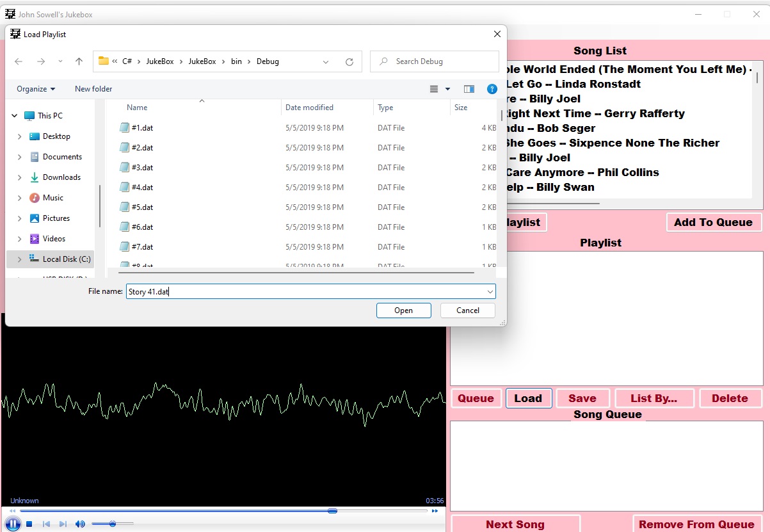Adjust the volume slider knob
Image resolution: width=770 pixels, height=532 pixels.
[113, 524]
